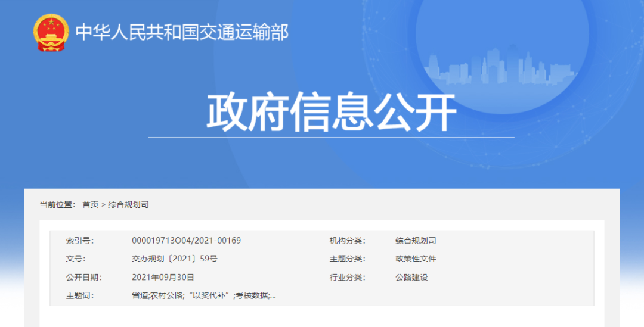Click the national emblem logo
Image resolution: width=644 pixels, height=327 pixels.
point(51,32)
